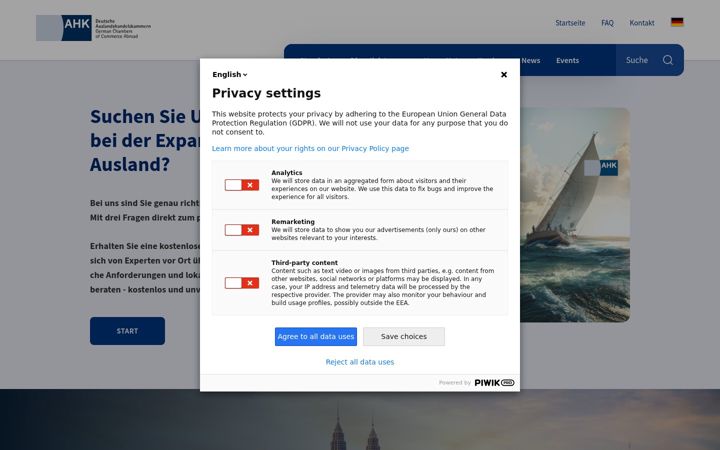Open the Kontakt link
This screenshot has height=450, width=720.
click(x=641, y=22)
